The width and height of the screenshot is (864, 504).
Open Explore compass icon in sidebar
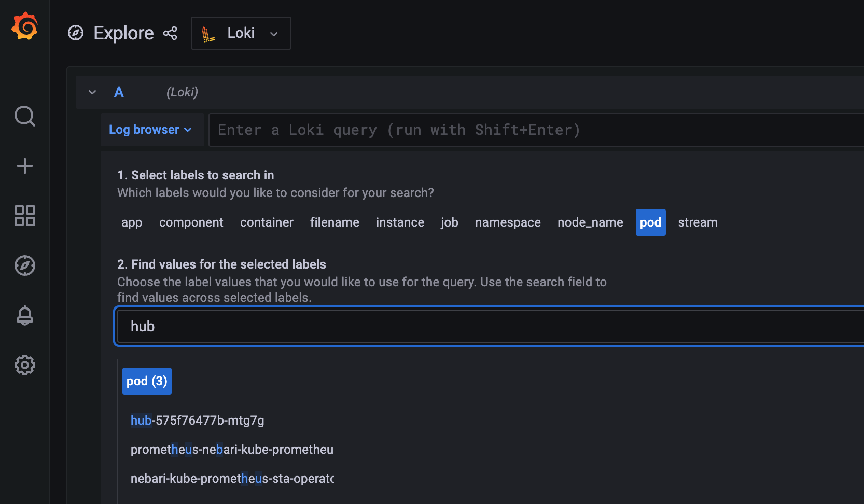24,265
